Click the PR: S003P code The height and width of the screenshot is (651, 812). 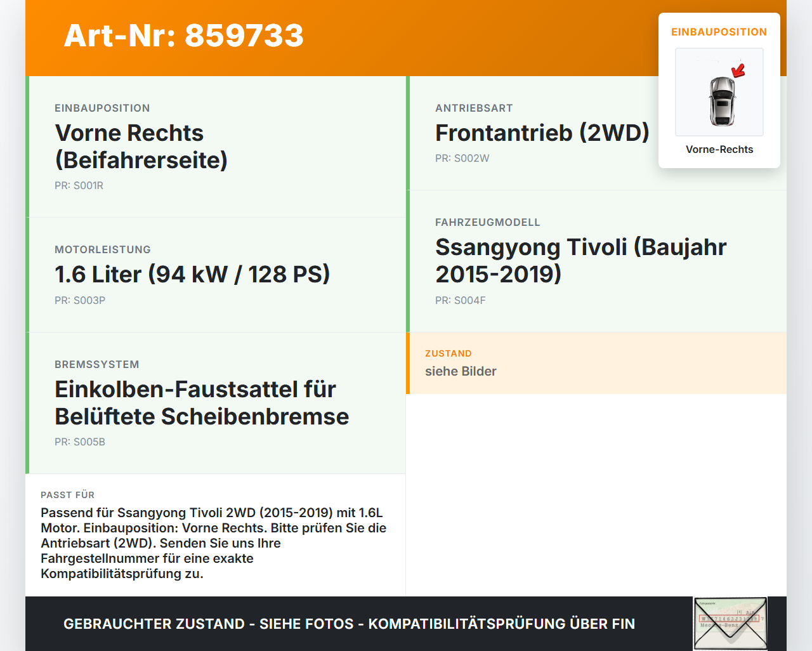coord(80,300)
